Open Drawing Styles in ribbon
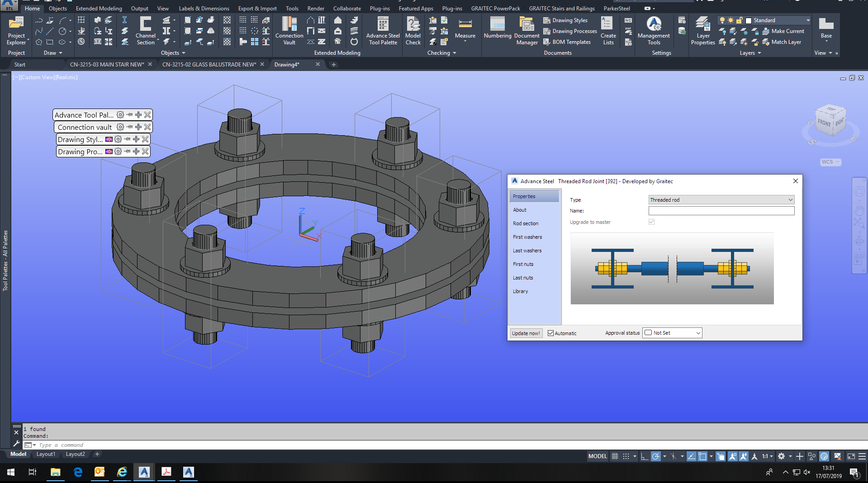 pyautogui.click(x=565, y=20)
